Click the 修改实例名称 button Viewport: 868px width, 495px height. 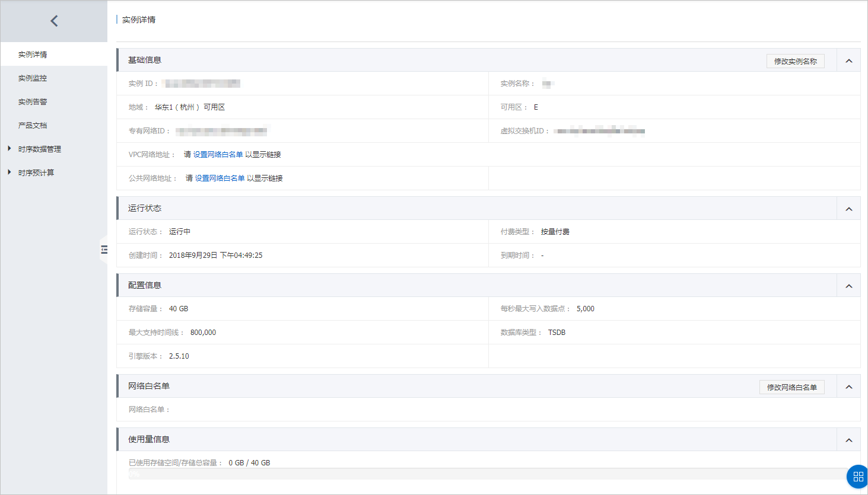pos(795,61)
